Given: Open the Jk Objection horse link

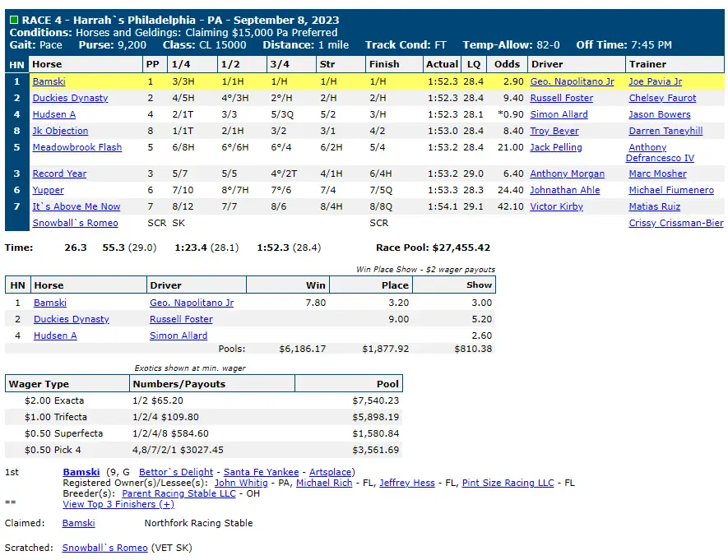Looking at the screenshot, I should [60, 131].
